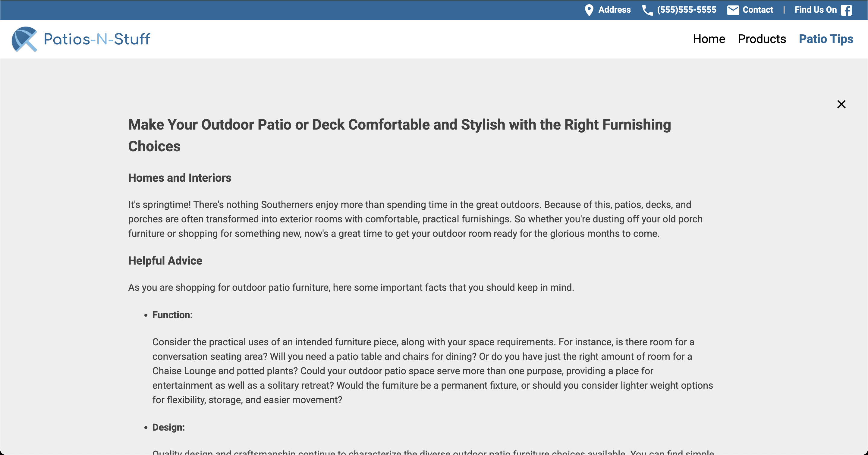
Task: Click the Function: bullet label
Action: coord(172,315)
